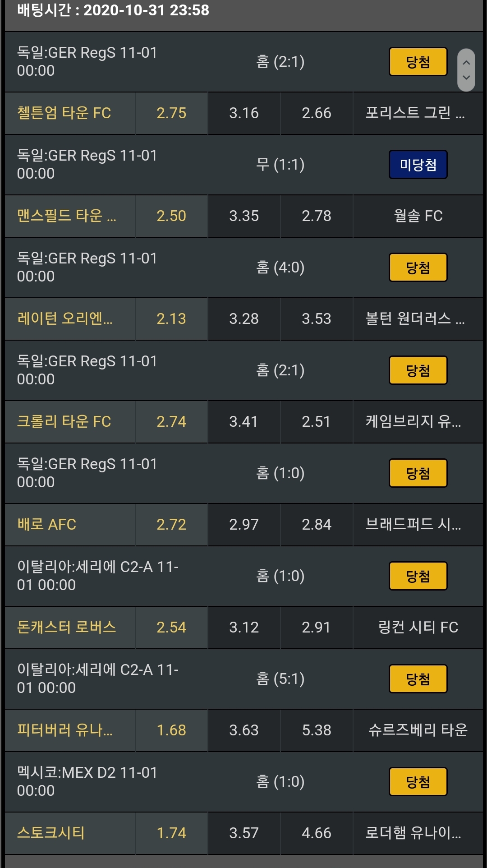487x868 pixels.
Task: Click the 3.53 away odds
Action: pyautogui.click(x=317, y=319)
